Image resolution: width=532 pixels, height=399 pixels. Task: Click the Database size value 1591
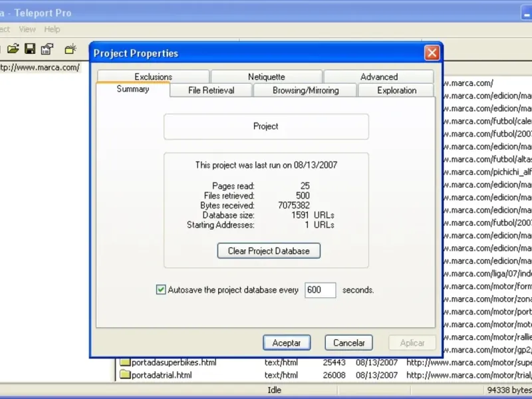[x=300, y=215]
